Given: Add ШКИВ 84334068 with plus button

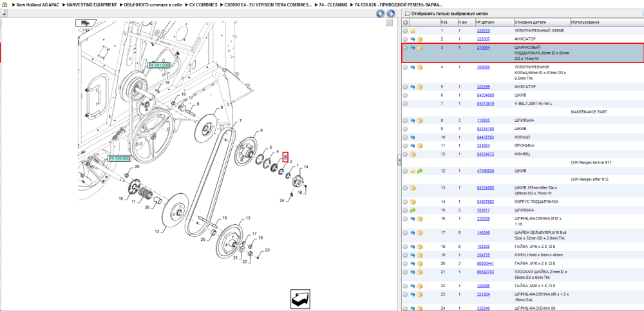Looking at the screenshot, I should pos(405,95).
